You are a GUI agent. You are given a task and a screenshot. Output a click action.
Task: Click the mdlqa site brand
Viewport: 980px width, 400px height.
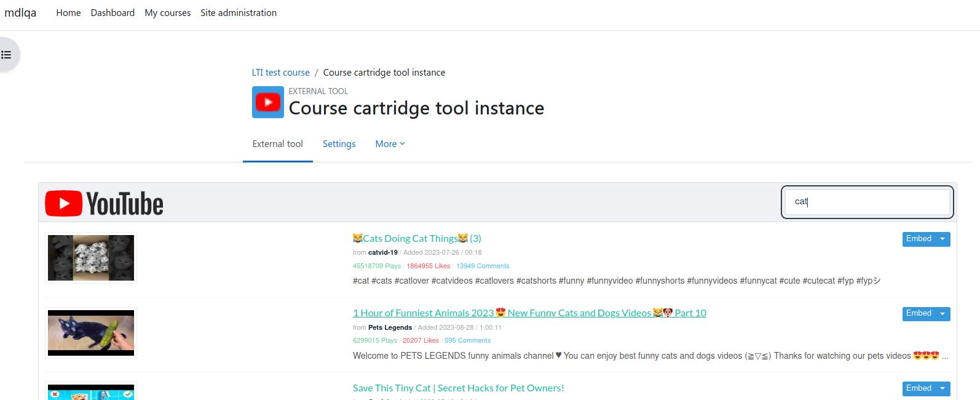(20, 12)
